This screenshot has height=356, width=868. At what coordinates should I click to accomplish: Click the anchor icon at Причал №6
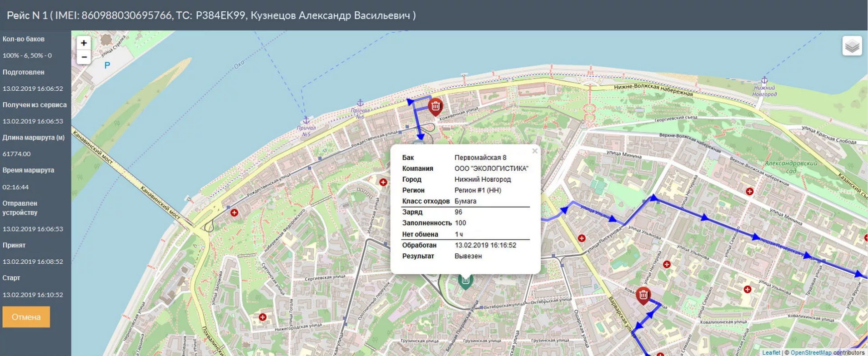click(x=360, y=103)
